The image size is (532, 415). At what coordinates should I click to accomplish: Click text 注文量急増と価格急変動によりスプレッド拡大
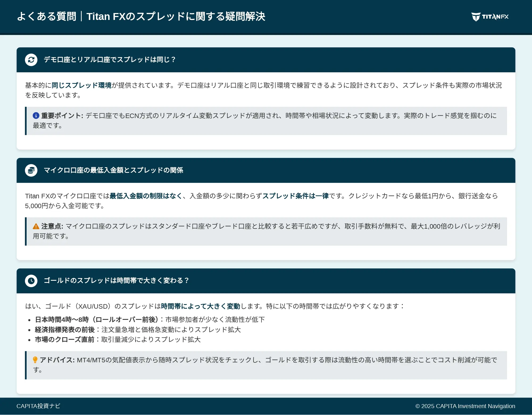[x=171, y=330]
